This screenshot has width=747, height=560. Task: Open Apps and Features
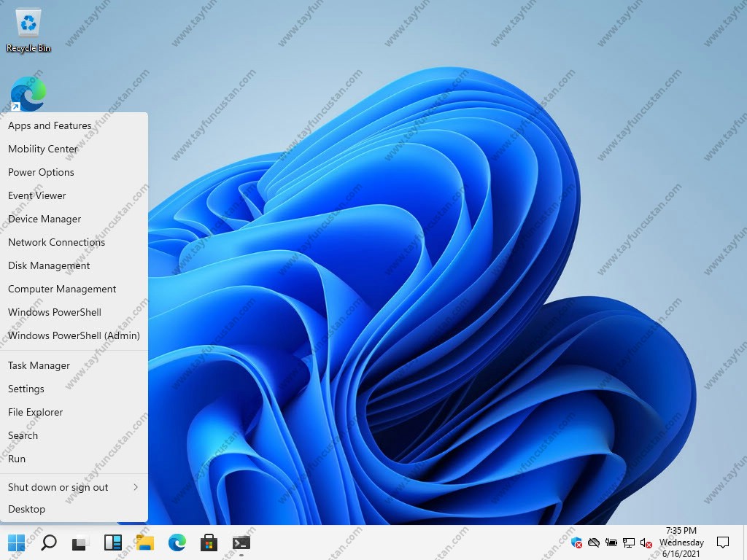click(74, 125)
